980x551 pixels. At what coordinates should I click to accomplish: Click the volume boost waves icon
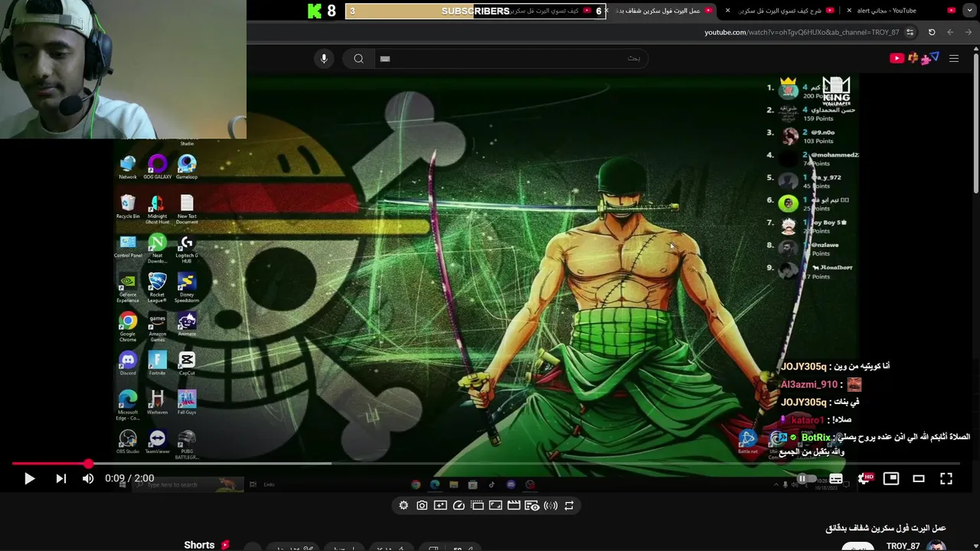pos(550,505)
